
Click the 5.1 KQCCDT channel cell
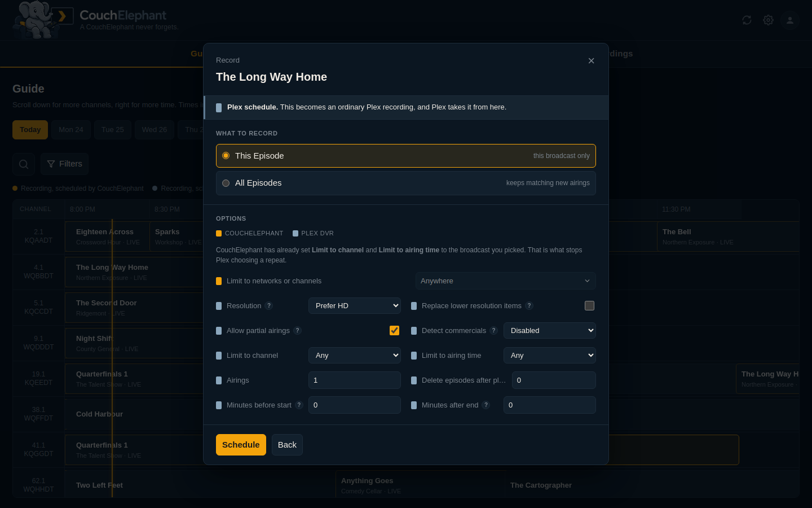point(38,308)
